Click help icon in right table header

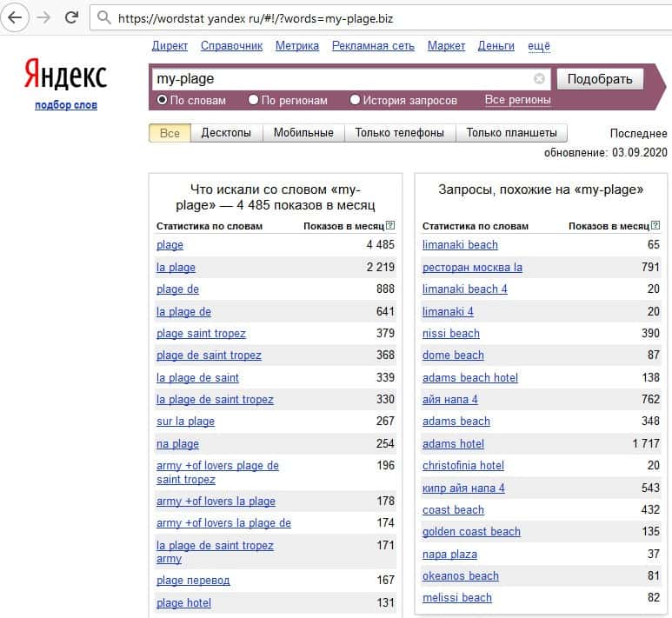click(x=655, y=226)
